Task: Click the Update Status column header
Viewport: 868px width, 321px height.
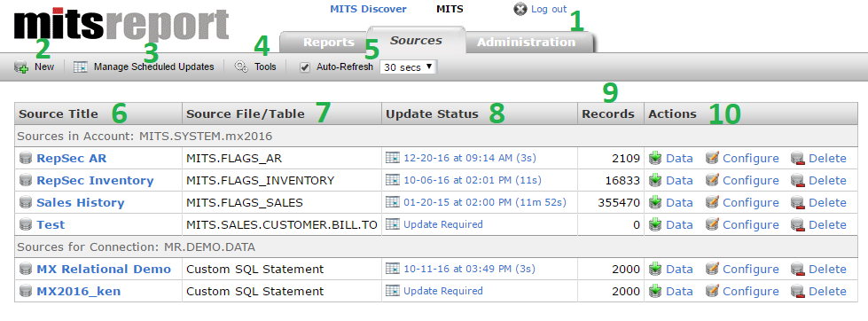Action: click(x=480, y=114)
